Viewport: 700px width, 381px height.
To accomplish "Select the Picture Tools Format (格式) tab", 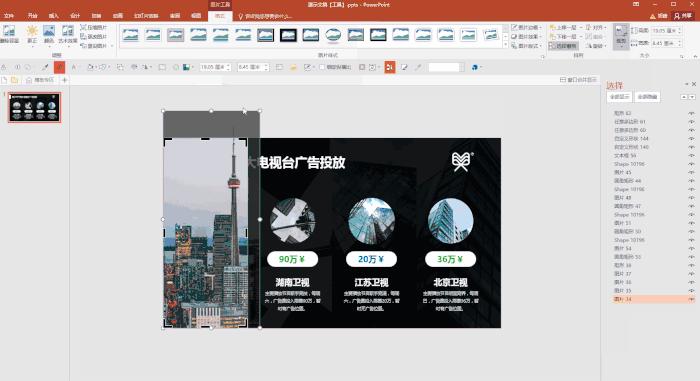I will (x=220, y=16).
